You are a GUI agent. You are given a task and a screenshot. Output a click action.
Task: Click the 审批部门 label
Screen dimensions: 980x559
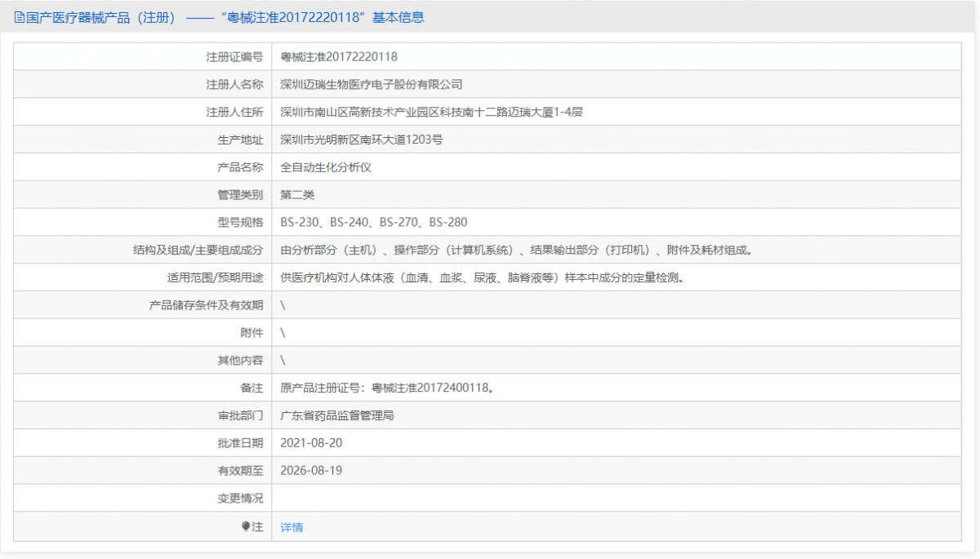[x=240, y=415]
